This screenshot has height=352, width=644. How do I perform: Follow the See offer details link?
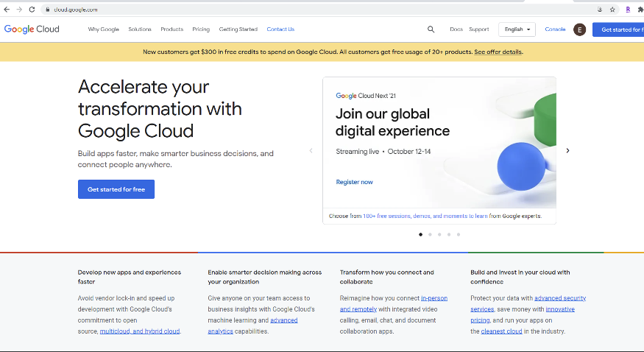pyautogui.click(x=498, y=52)
